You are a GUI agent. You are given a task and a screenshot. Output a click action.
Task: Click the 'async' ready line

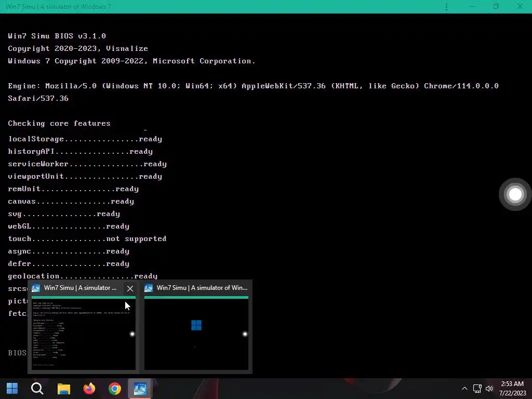point(69,251)
